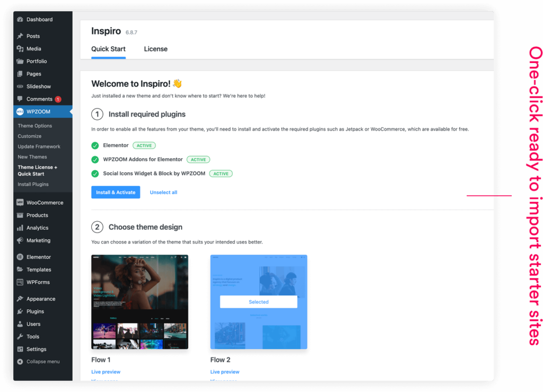Click the Slideshow icon in sidebar
Screen dimensions: 543x392
(20, 86)
